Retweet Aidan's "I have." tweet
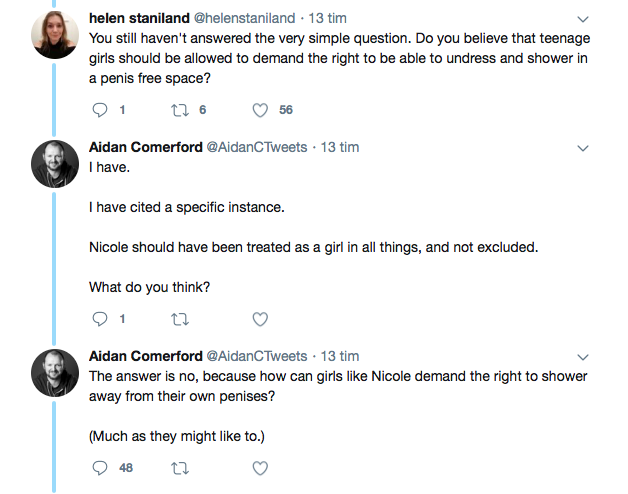 [179, 319]
